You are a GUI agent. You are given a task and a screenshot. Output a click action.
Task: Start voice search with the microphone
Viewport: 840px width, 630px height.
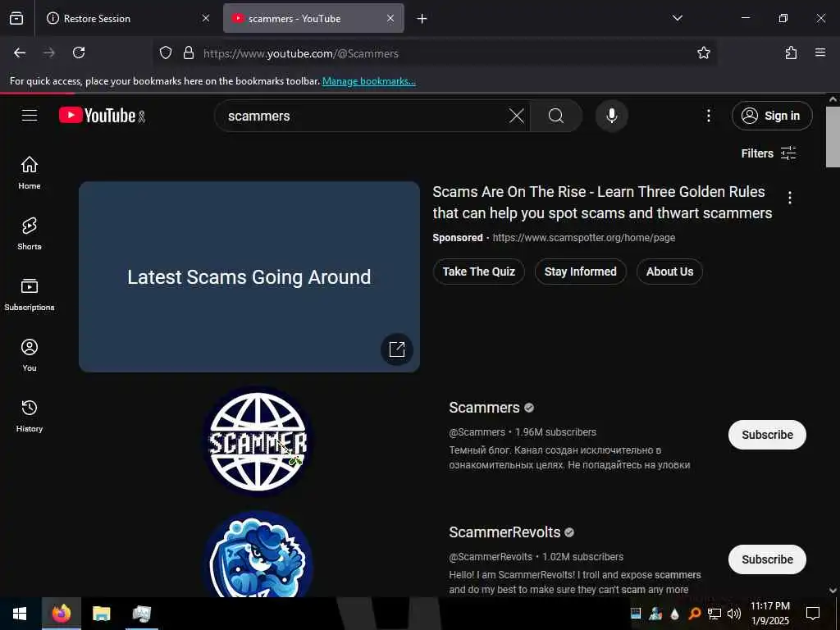click(611, 116)
